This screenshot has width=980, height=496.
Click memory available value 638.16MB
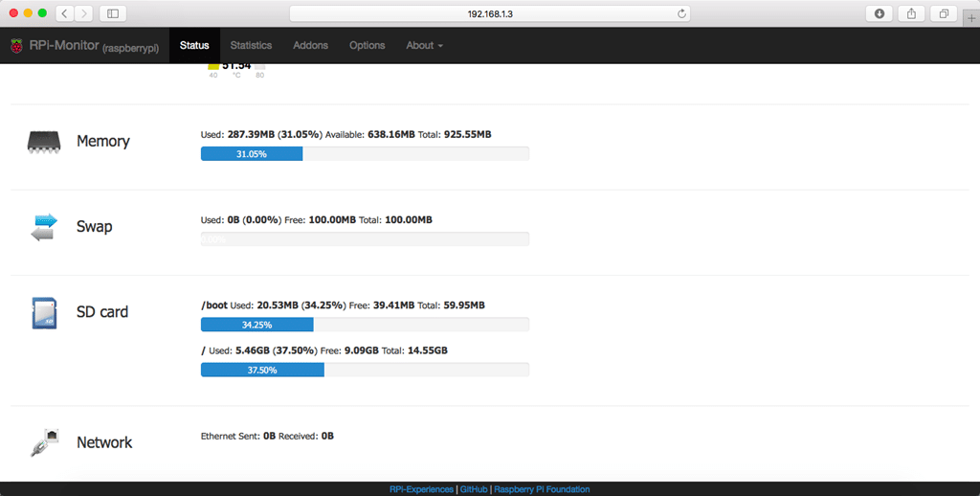(x=391, y=134)
